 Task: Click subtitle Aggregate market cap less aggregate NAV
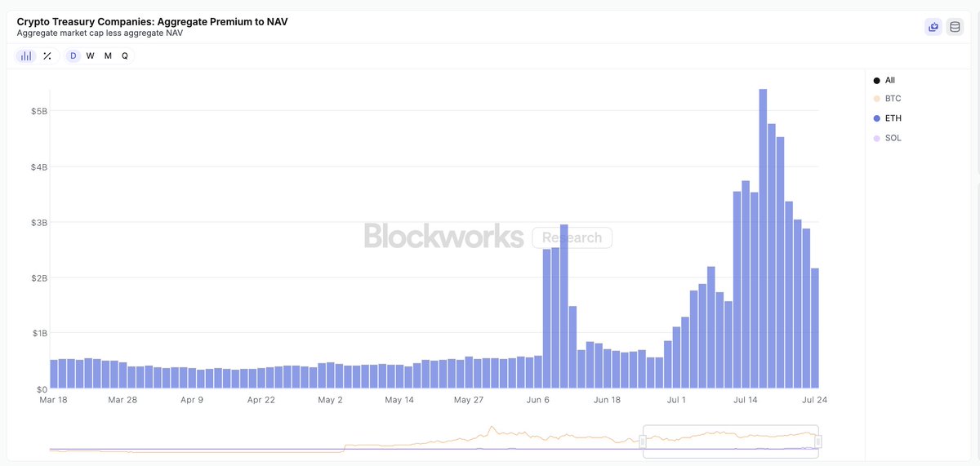(100, 33)
